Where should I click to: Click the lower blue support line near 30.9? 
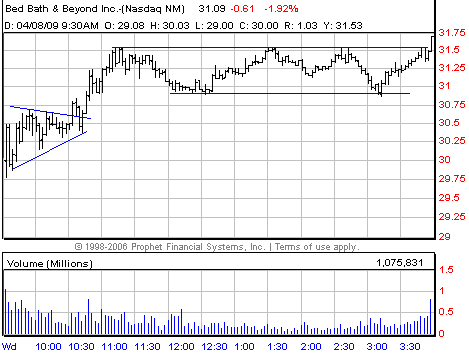tap(290, 93)
